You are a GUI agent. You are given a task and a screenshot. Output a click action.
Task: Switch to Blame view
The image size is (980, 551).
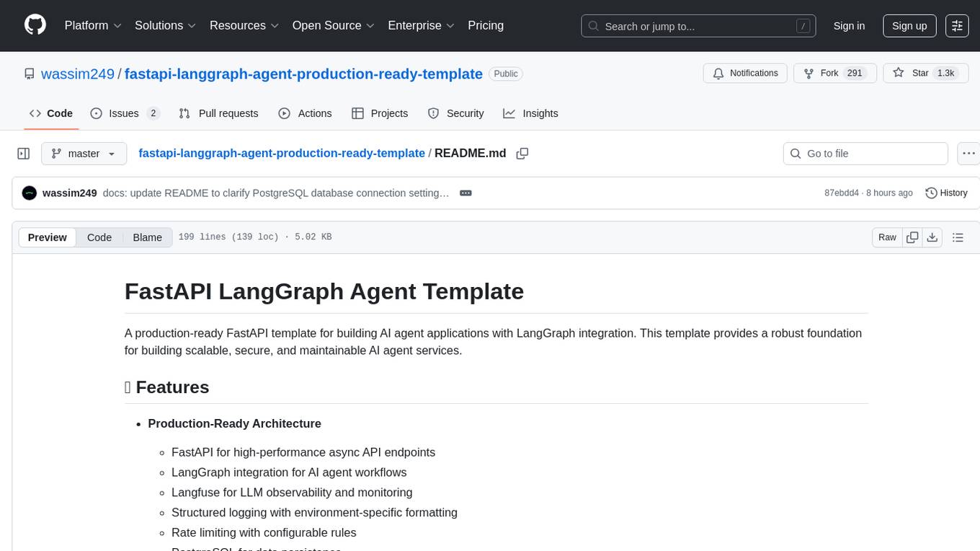pos(147,237)
